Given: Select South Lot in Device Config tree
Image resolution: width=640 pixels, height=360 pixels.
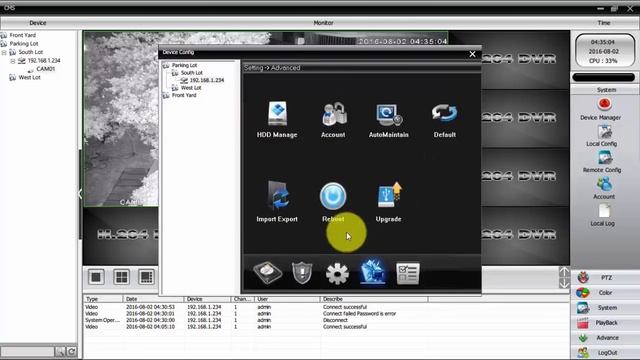Looking at the screenshot, I should coord(191,73).
